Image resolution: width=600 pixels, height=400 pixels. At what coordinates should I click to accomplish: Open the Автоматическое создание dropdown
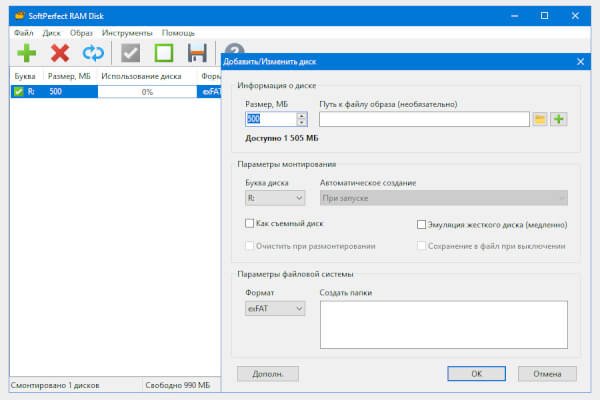[444, 198]
